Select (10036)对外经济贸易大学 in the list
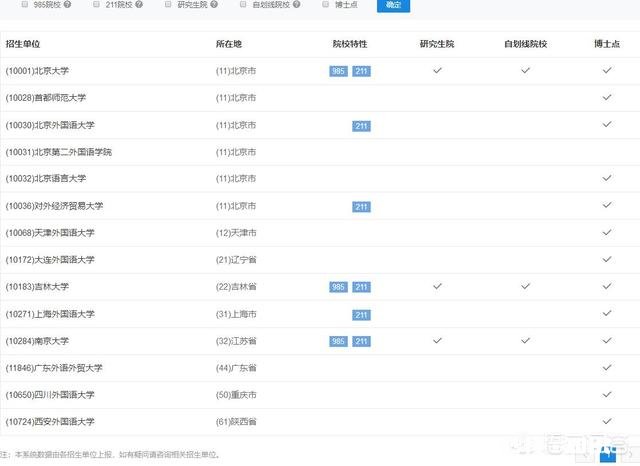 pyautogui.click(x=54, y=206)
